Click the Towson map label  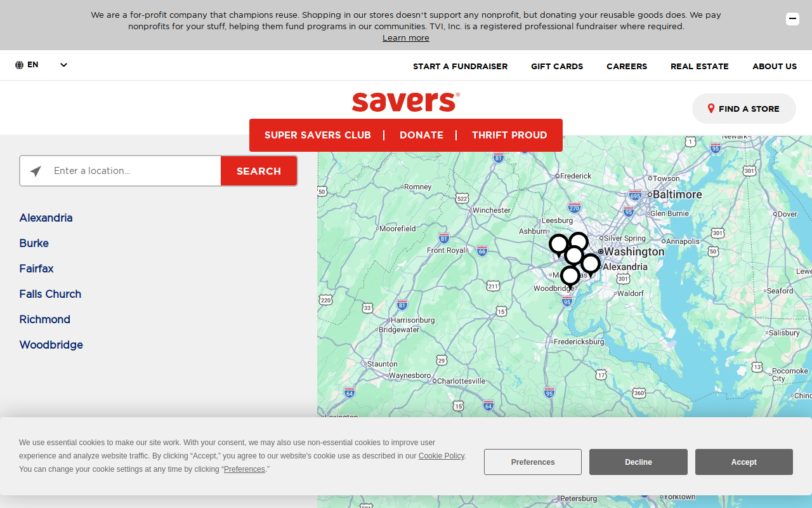point(666,178)
